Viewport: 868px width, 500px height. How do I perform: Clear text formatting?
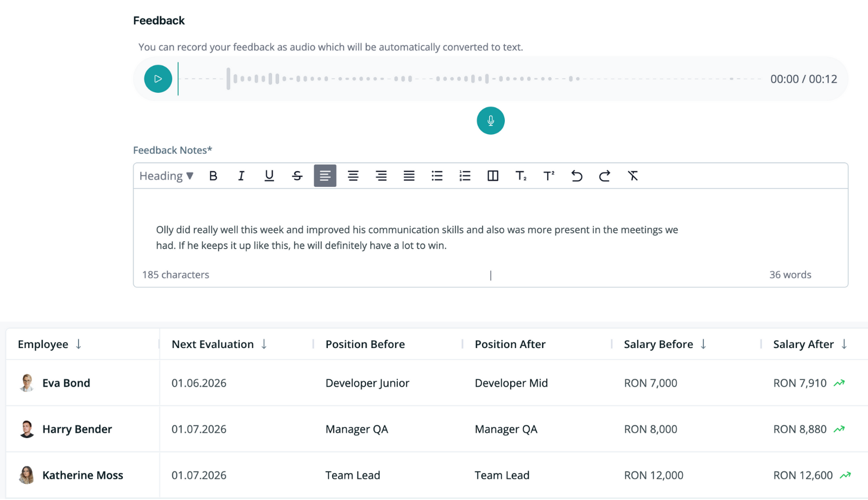[x=632, y=176]
